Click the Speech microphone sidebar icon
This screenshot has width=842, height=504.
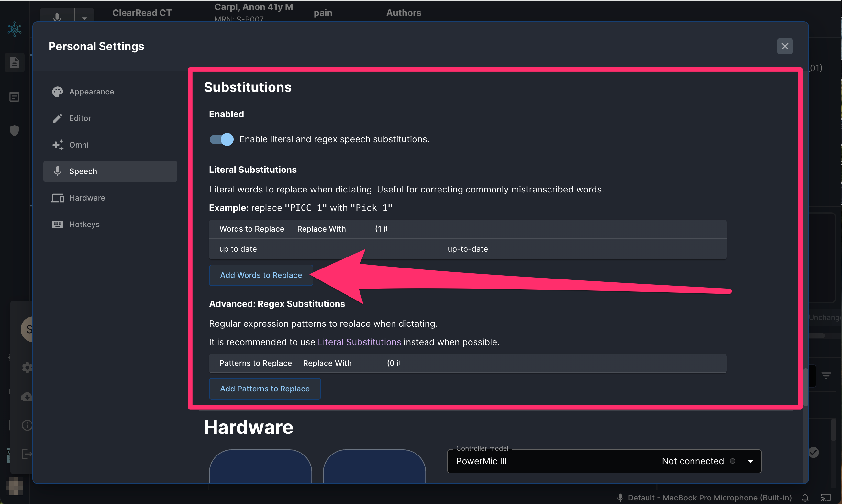pyautogui.click(x=57, y=171)
